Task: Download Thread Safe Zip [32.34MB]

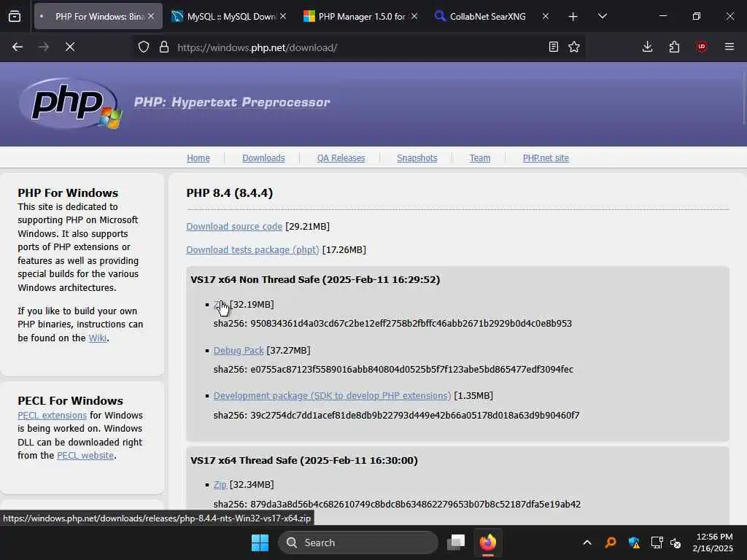Action: pyautogui.click(x=220, y=485)
